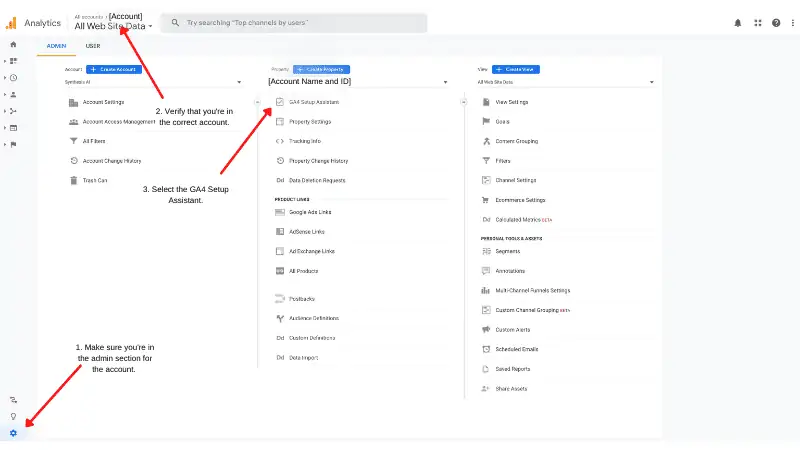The image size is (800, 450).
Task: Click the Create Account button
Action: pos(114,69)
